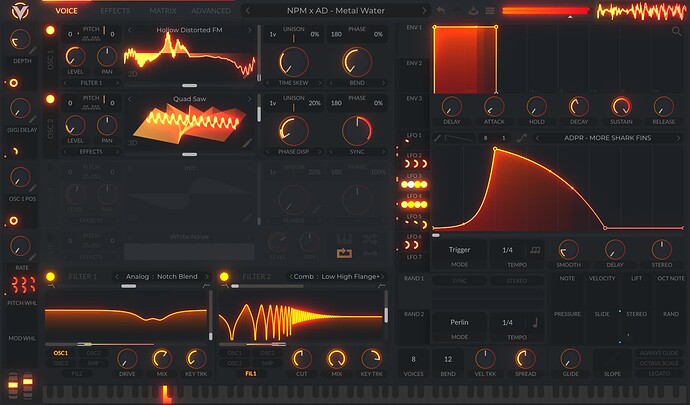Toggle the OSC 1 power button
Viewport: 690px width, 405px height.
50,30
